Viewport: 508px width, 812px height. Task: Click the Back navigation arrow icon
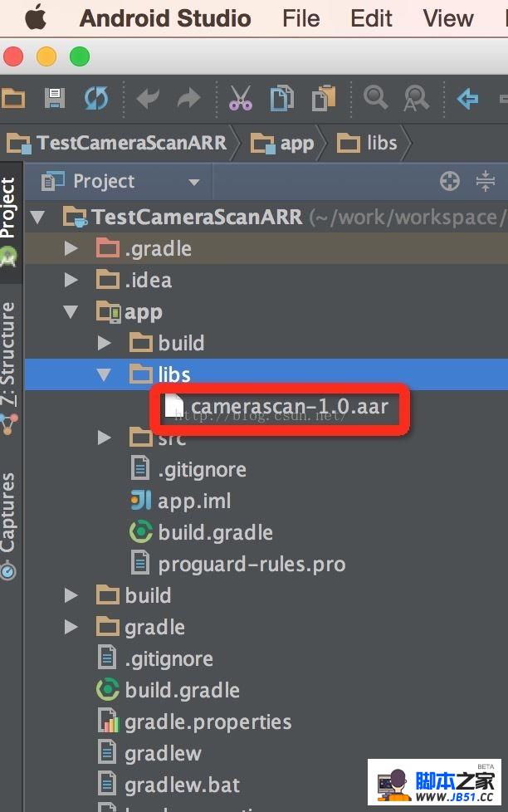(467, 99)
